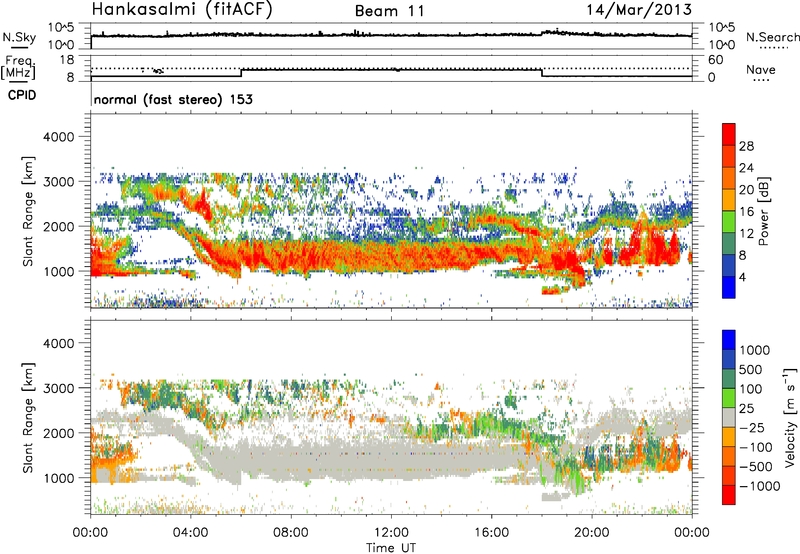Click 'normal (fast stereo) 153' text
Screen dimensions: 800x554
coord(173,99)
